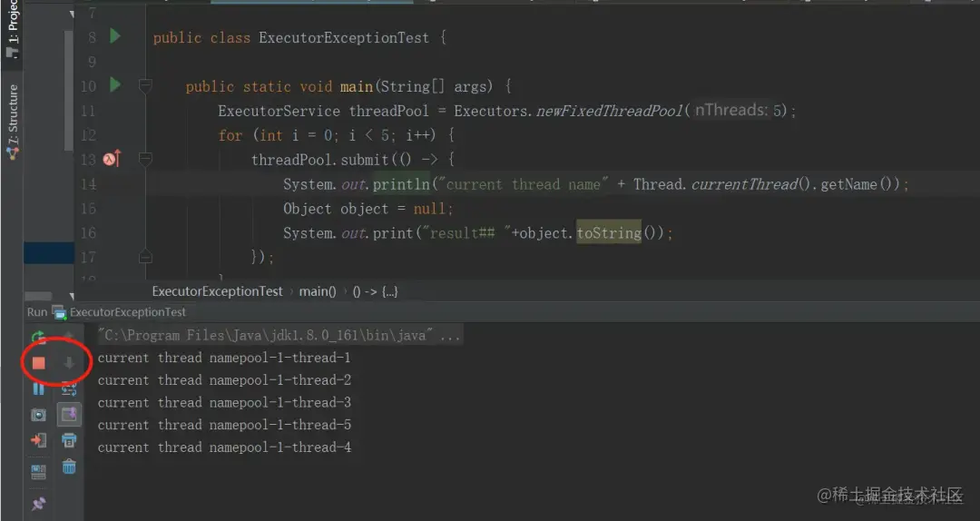980x521 pixels.
Task: Click the lambda gutter icon on line 13
Action: click(112, 159)
